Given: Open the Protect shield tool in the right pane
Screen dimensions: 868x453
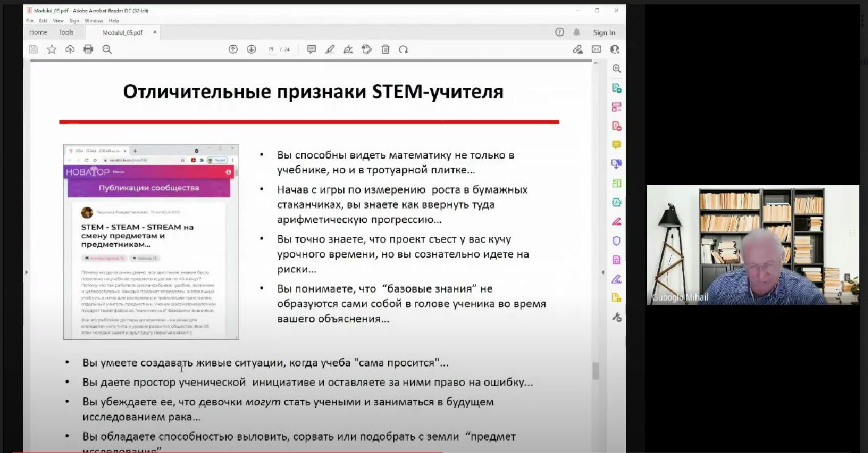Looking at the screenshot, I should tap(616, 241).
